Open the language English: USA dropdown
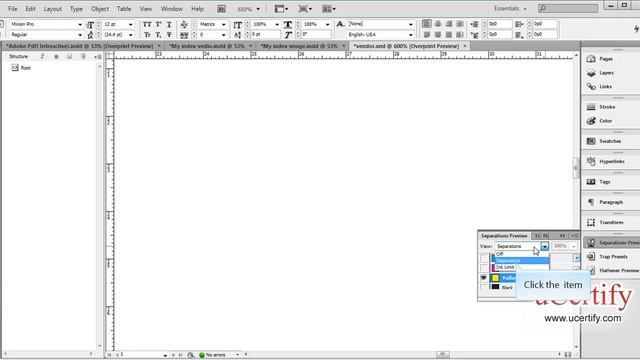The image size is (640, 360). pos(411,35)
